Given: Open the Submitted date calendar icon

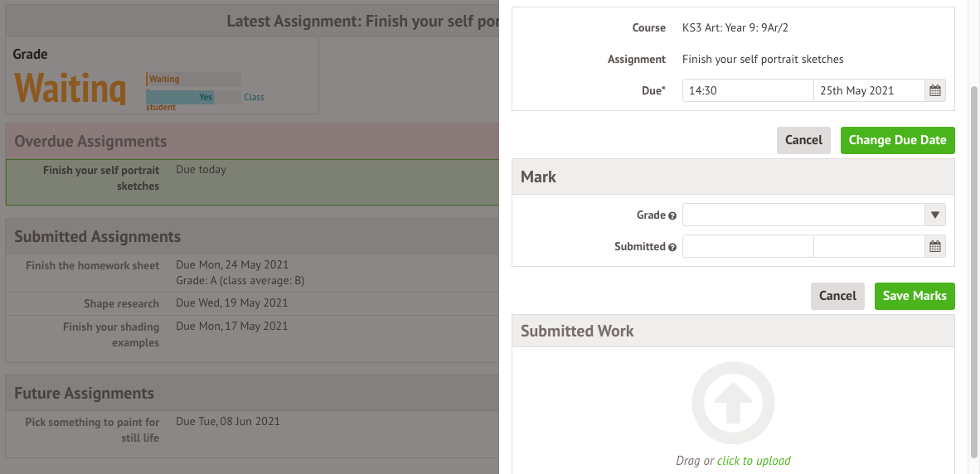Looking at the screenshot, I should tap(935, 247).
